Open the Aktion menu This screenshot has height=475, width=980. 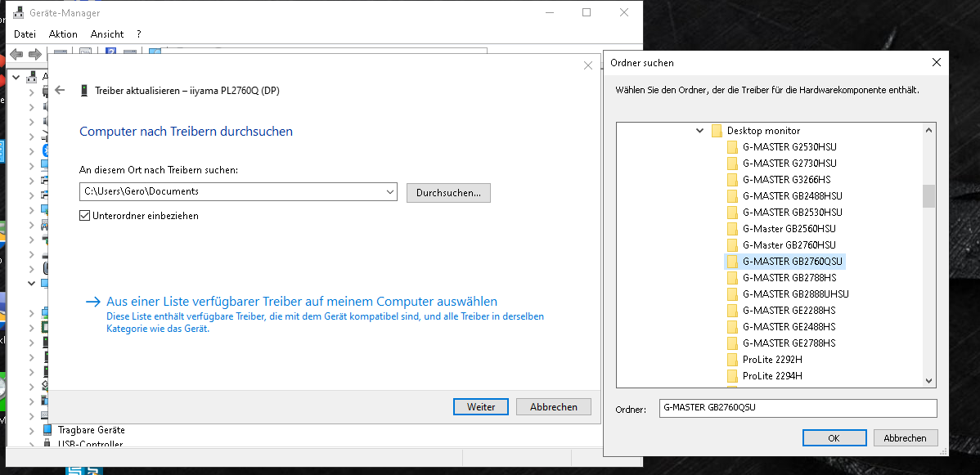click(x=63, y=34)
